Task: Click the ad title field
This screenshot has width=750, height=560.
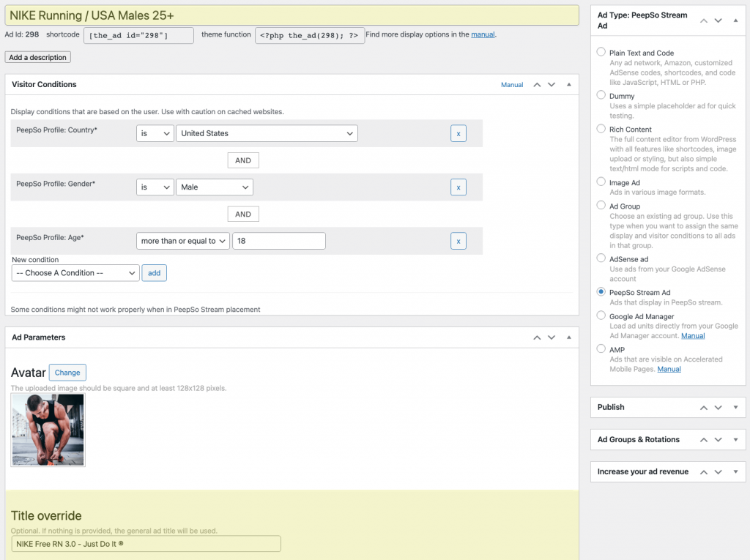Action: (292, 15)
